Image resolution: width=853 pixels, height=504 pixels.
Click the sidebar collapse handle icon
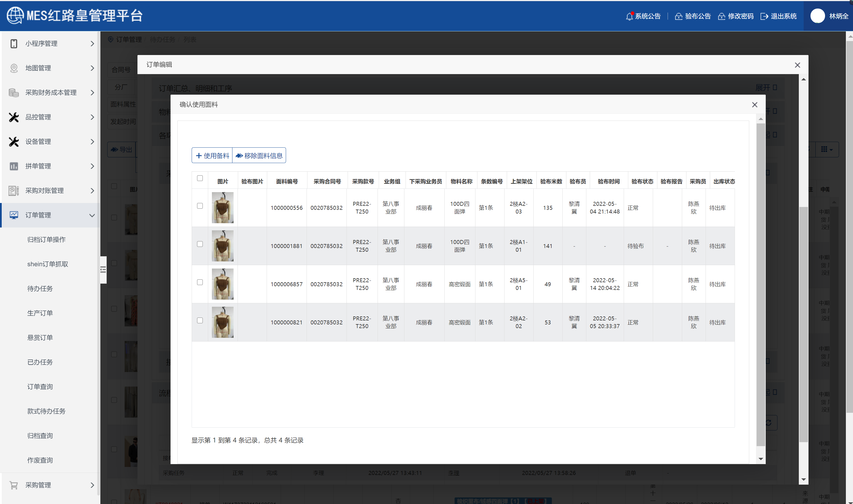[103, 270]
